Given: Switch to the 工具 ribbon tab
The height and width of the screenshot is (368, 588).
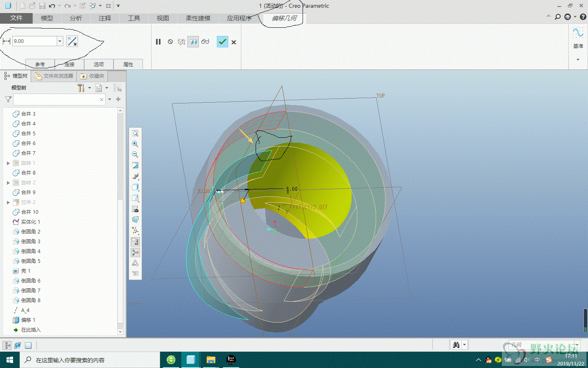Looking at the screenshot, I should pos(134,18).
